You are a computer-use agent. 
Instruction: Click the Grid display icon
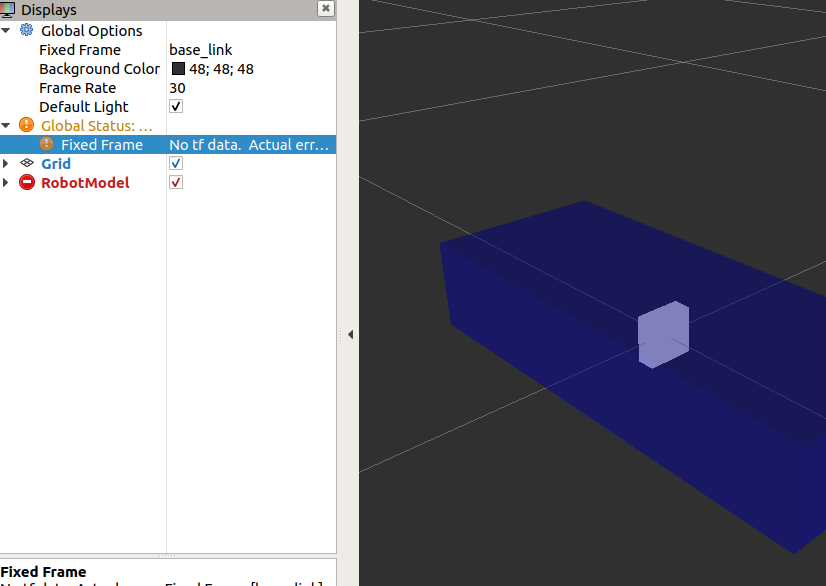tap(27, 163)
